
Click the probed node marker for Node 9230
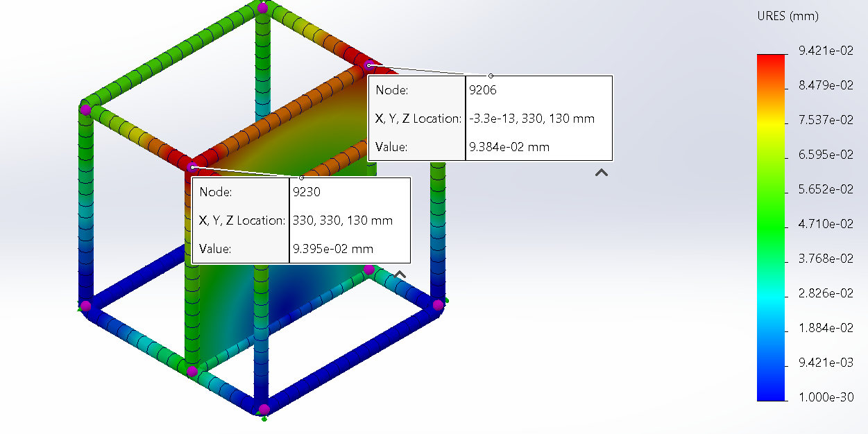pos(192,167)
